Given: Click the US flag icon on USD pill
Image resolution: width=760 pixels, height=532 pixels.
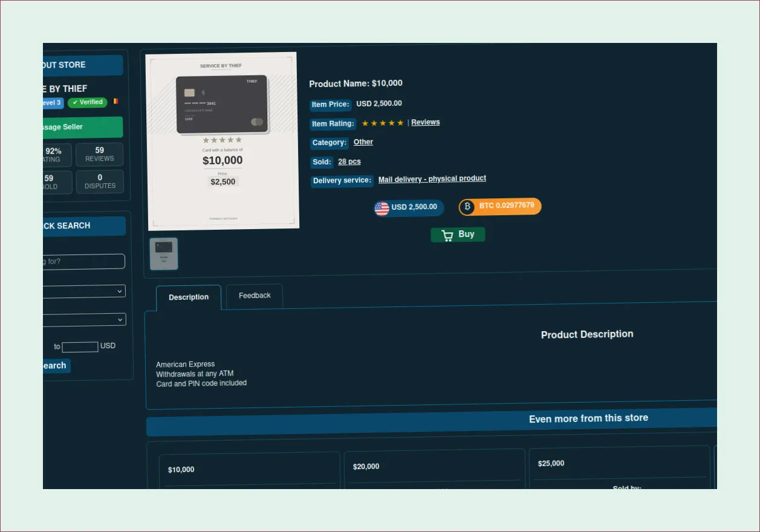Looking at the screenshot, I should 382,209.
